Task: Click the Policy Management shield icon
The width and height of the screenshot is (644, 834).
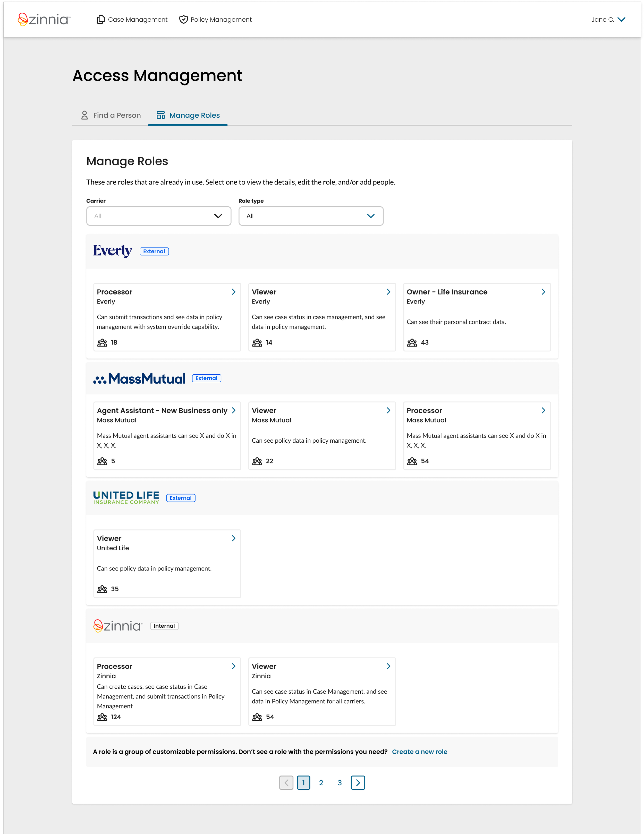Action: 184,20
